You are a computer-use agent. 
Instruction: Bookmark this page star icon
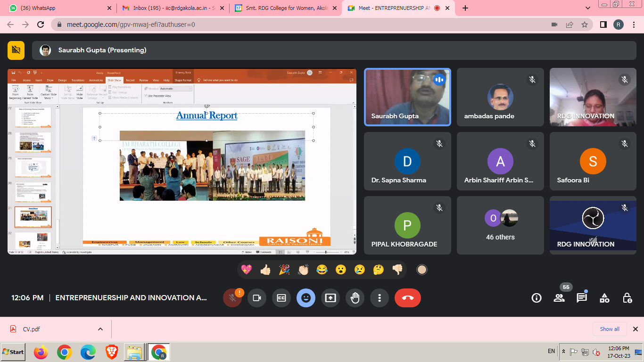click(x=585, y=25)
